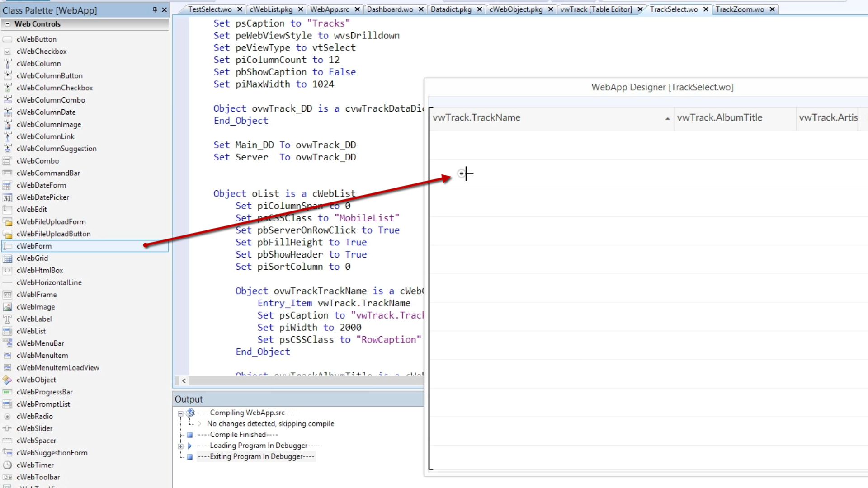Collapse the Compiling WebApp.src output node
The width and height of the screenshot is (868, 488).
[180, 413]
